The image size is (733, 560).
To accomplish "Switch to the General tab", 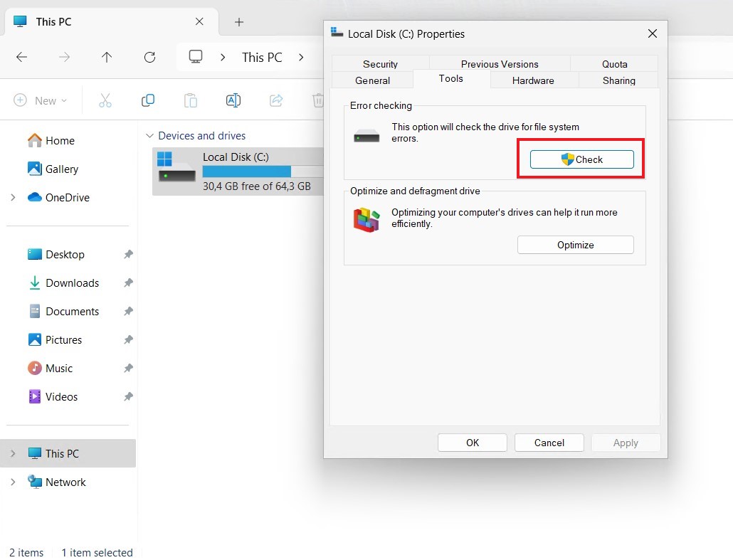I will coord(372,80).
